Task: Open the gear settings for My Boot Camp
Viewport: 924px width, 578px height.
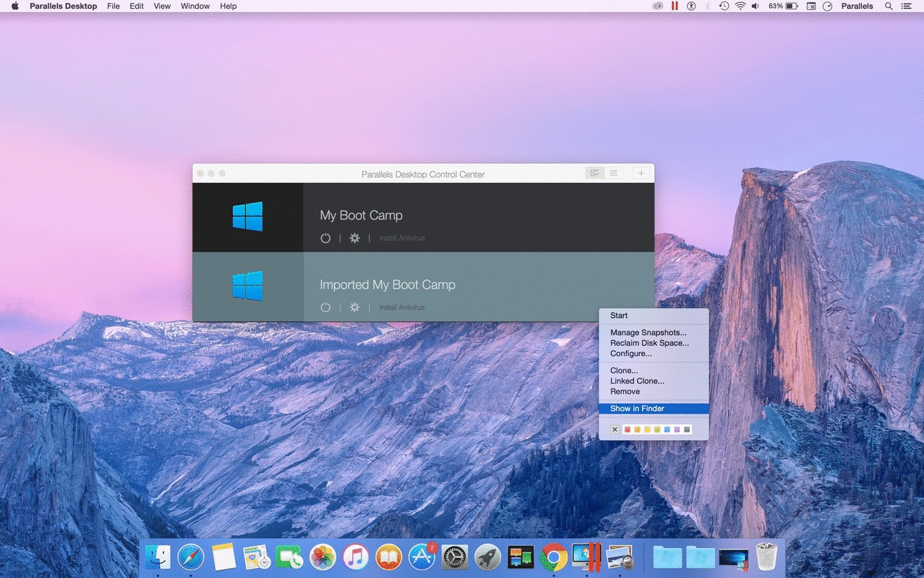Action: click(x=354, y=238)
